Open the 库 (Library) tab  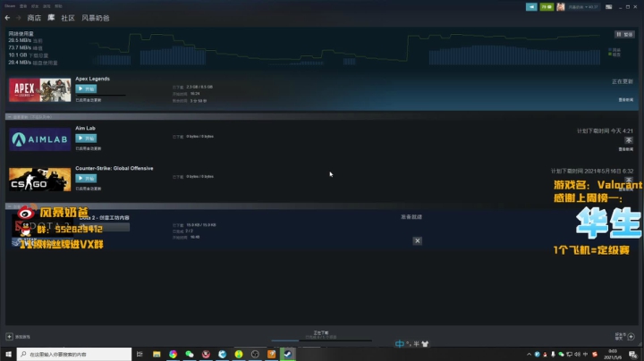[x=51, y=18]
